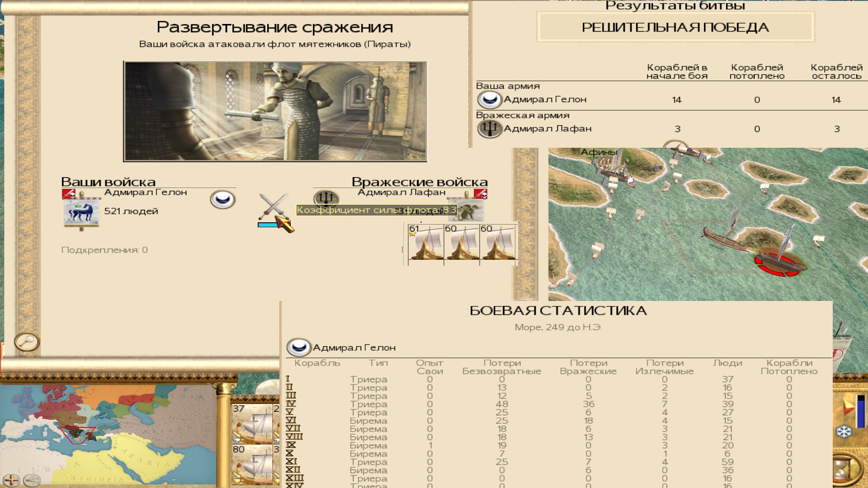This screenshot has width=868, height=488.
Task: Zoom in the minimap with plus button
Action: click(x=11, y=480)
